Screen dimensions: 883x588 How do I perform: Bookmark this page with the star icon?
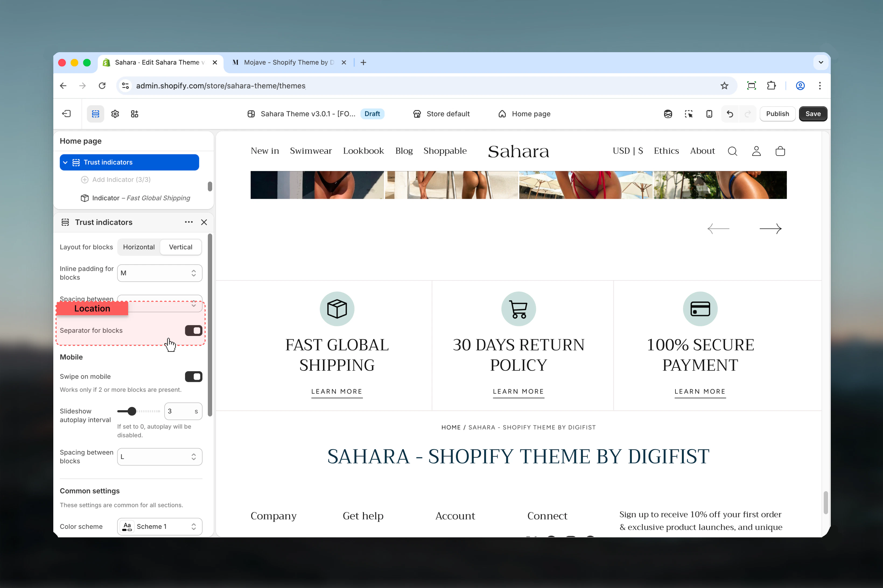(x=724, y=86)
